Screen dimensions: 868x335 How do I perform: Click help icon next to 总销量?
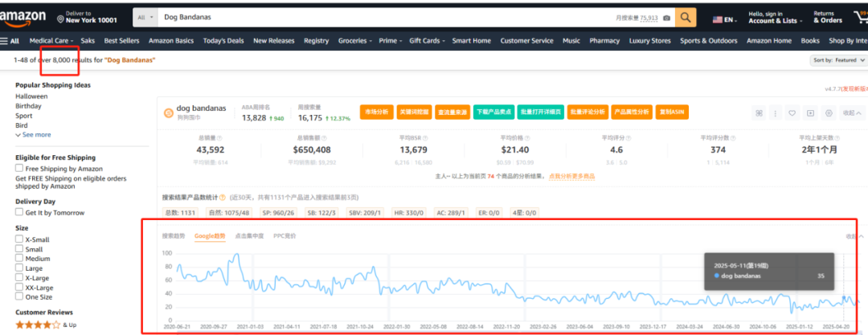pyautogui.click(x=219, y=138)
